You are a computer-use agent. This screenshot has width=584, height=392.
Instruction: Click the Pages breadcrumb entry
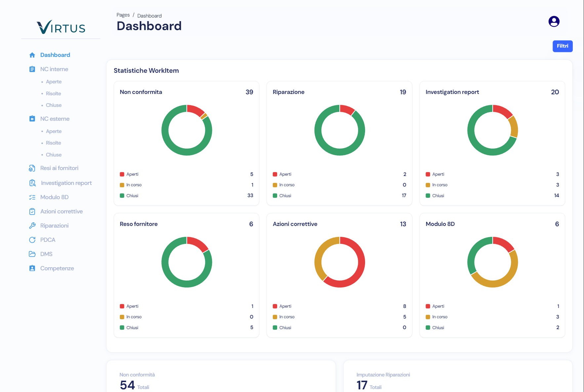click(123, 15)
